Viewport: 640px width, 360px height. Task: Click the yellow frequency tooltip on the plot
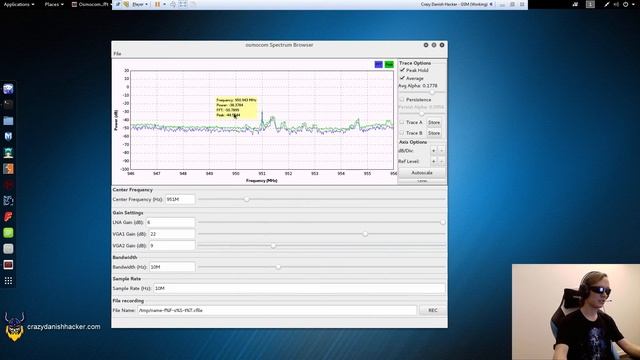pos(237,108)
